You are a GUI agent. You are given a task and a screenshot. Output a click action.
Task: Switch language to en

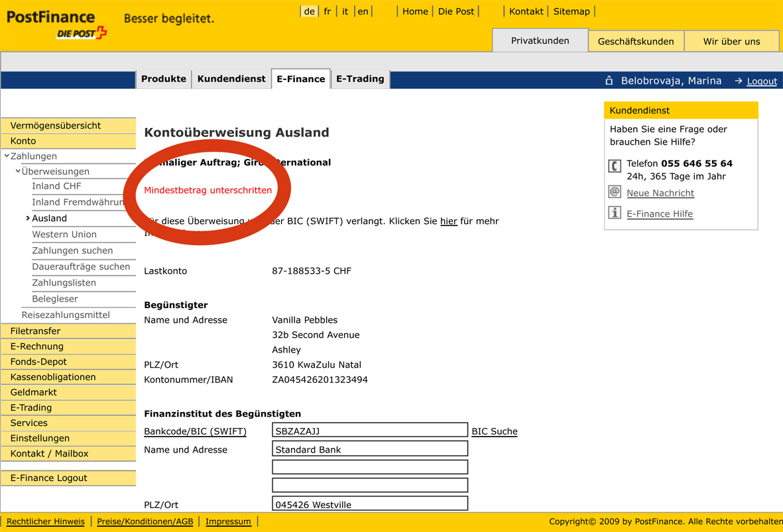pos(363,11)
